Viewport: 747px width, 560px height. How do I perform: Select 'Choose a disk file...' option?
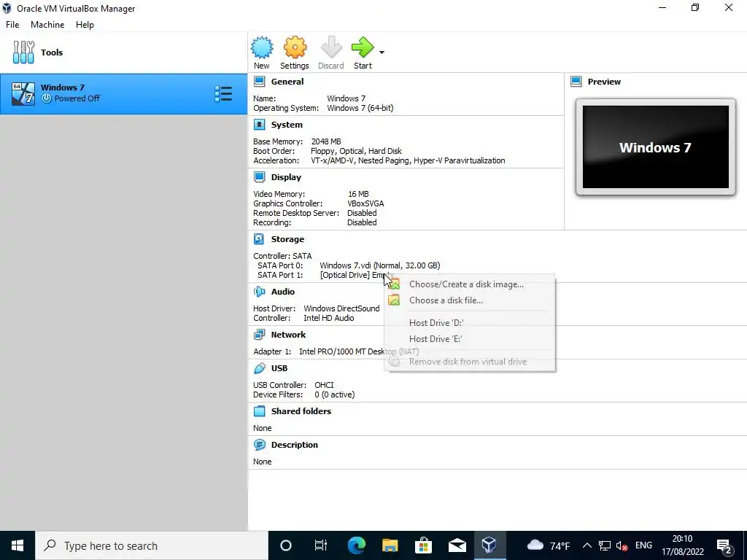470,300
